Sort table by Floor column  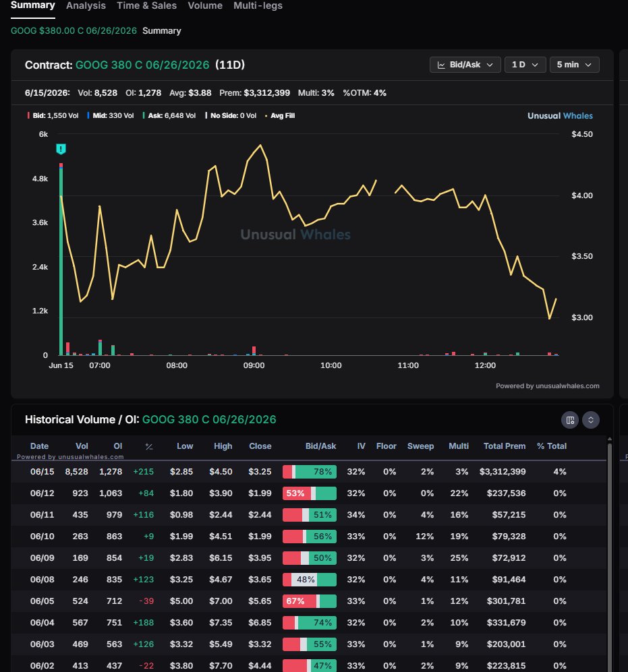coord(386,446)
